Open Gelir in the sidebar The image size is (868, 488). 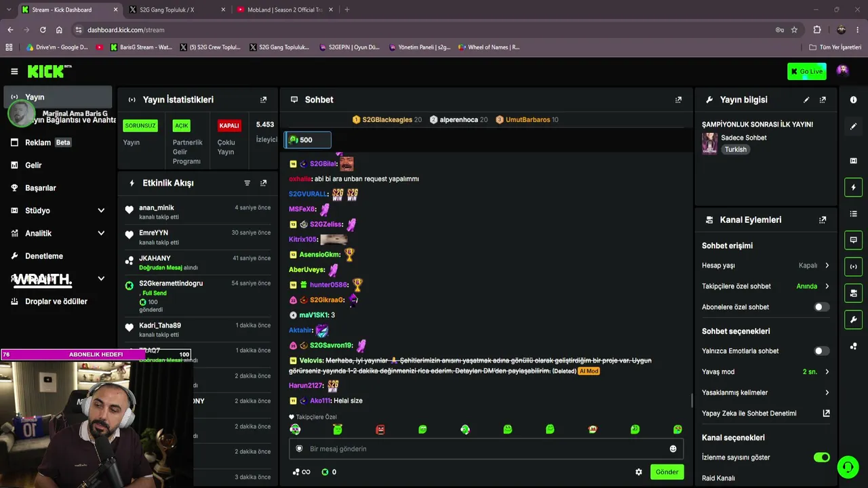coord(58,165)
